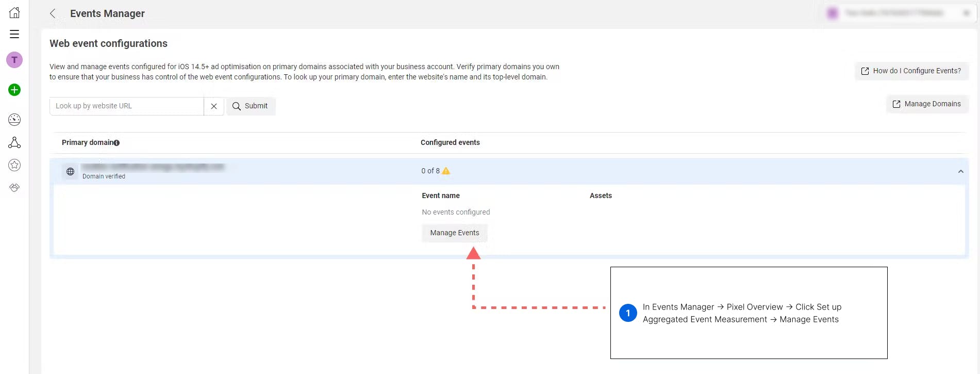
Task: Click the Assets column header
Action: [x=601, y=196]
